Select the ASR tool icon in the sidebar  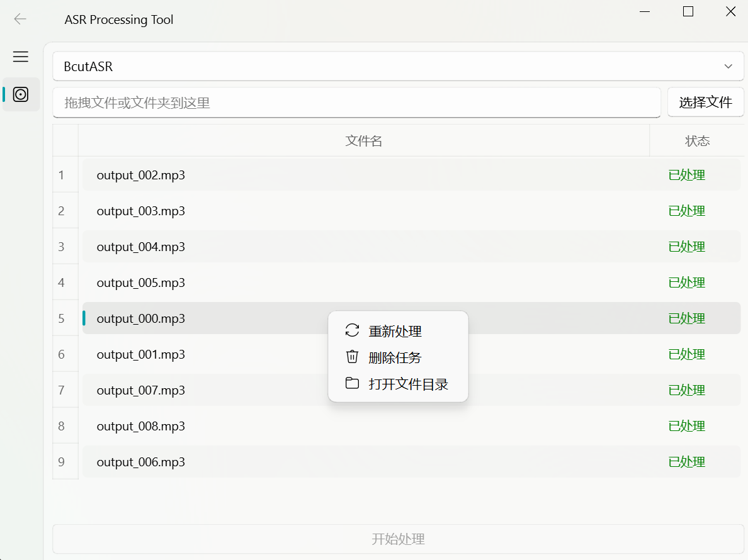point(20,95)
